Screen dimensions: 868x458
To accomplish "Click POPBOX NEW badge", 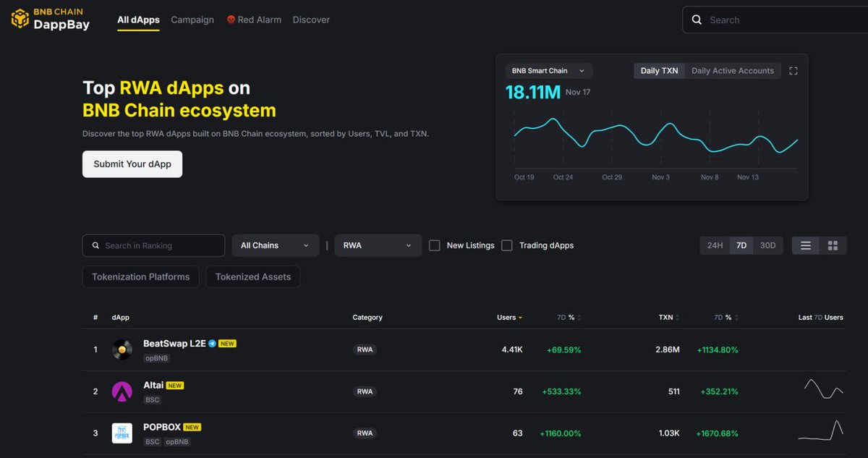I will (192, 427).
